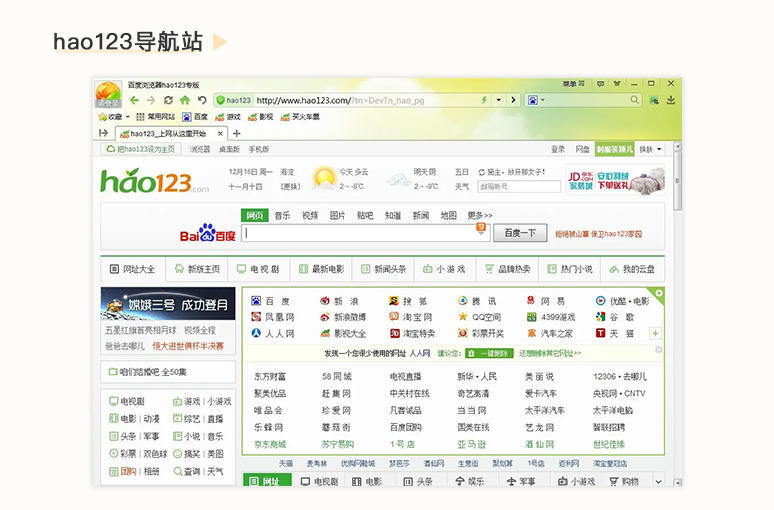Select the 音乐 search tab
Viewport: 774px width, 510px height.
pyautogui.click(x=283, y=215)
